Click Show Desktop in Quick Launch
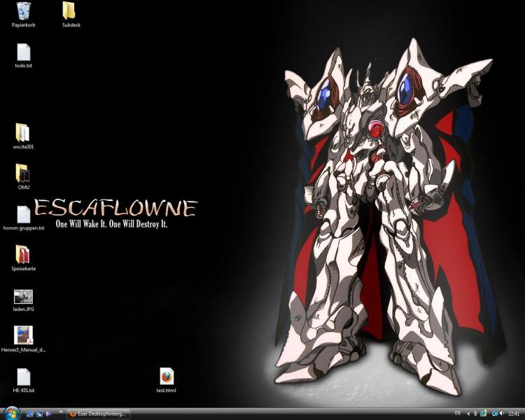 30,414
